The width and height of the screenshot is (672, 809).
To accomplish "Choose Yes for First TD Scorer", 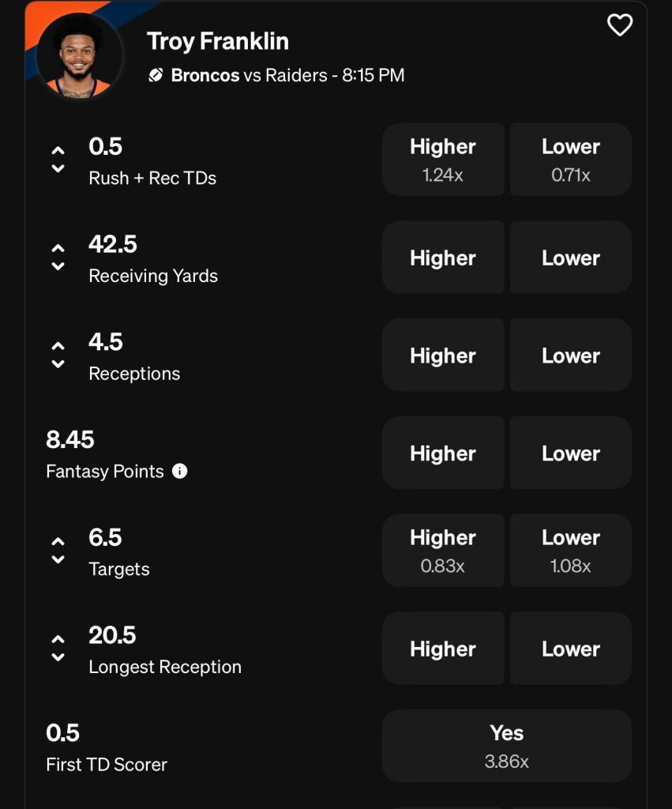I will [x=506, y=746].
